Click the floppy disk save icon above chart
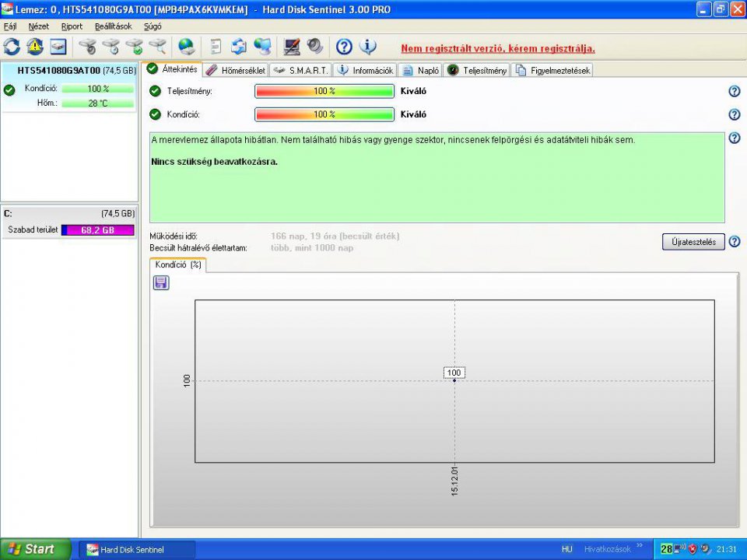This screenshot has width=747, height=560. coord(161,283)
